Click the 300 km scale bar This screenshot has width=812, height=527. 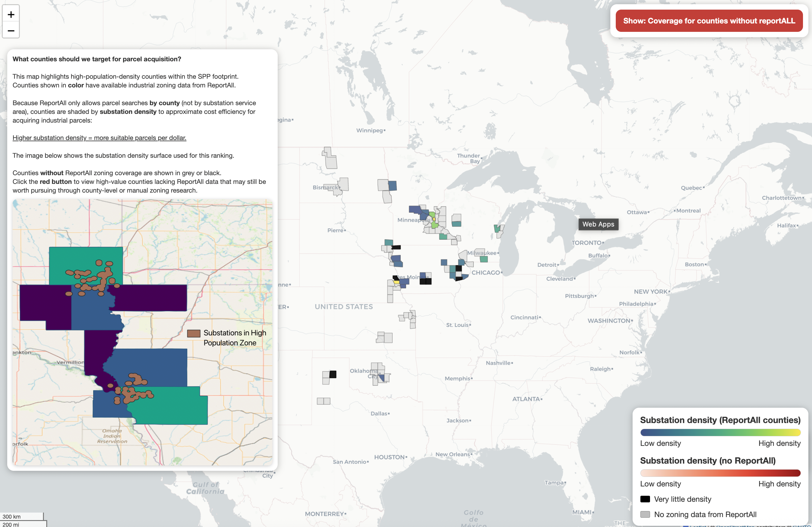[x=22, y=516]
